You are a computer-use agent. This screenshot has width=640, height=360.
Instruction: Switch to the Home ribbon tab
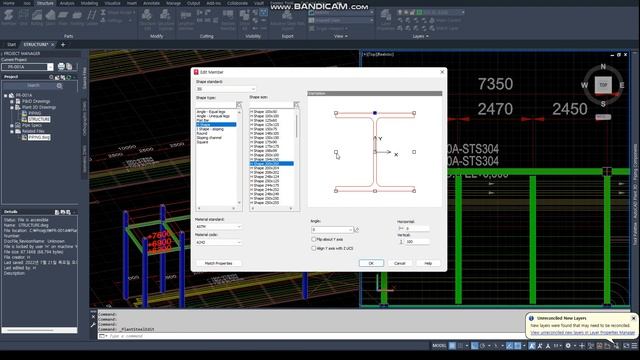(9, 3)
